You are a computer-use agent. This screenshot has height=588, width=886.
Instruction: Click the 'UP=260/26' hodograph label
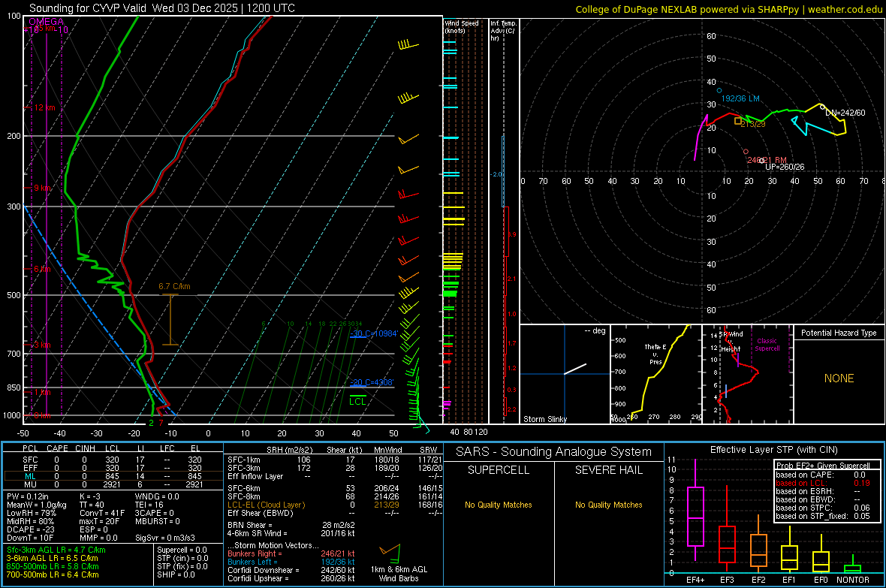pyautogui.click(x=785, y=167)
